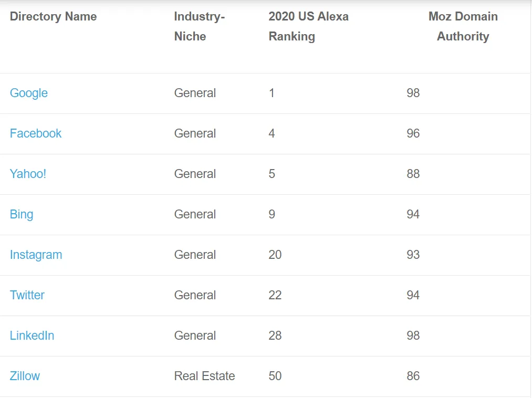Select the Industry-Niche column header
Viewport: 532px width, 398px height.
coord(199,26)
